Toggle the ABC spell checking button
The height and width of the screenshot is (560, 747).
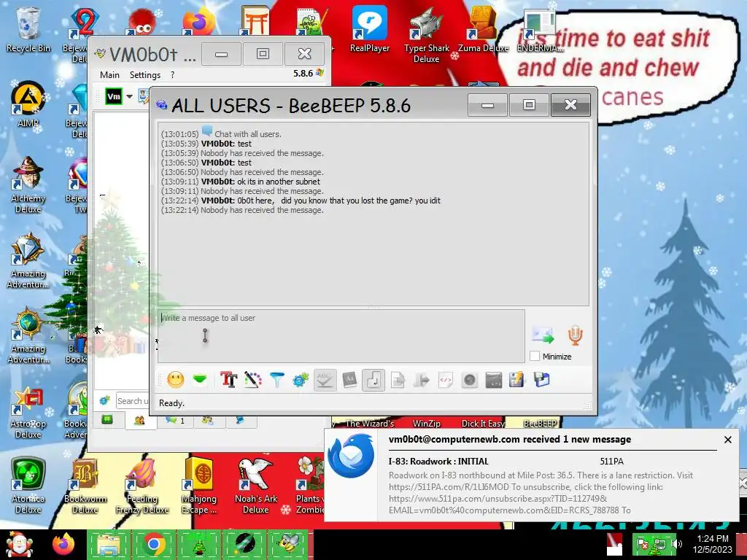pos(325,379)
